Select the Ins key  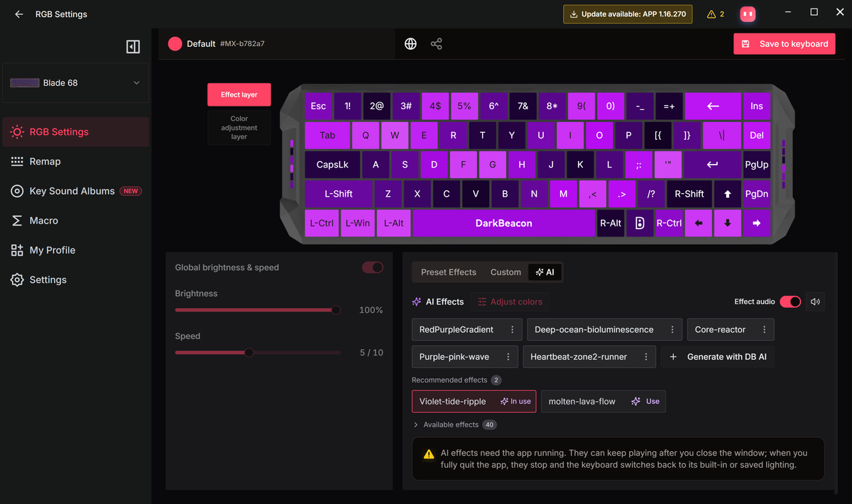(x=757, y=106)
